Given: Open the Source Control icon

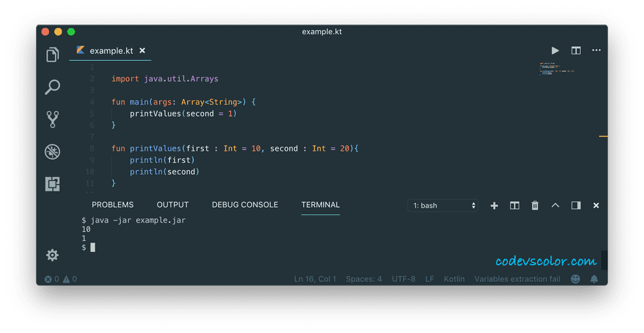Looking at the screenshot, I should (x=52, y=119).
